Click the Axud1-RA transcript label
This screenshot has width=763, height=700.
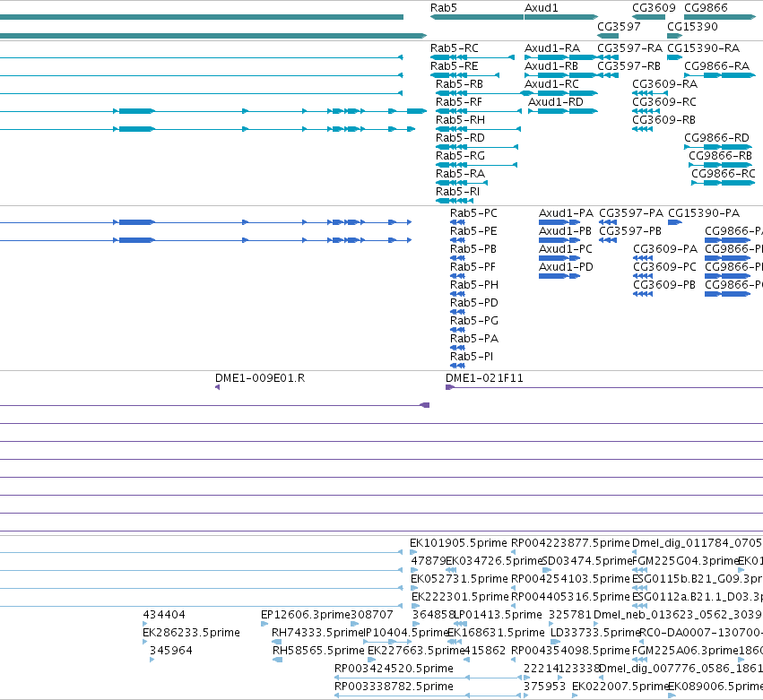(551, 48)
